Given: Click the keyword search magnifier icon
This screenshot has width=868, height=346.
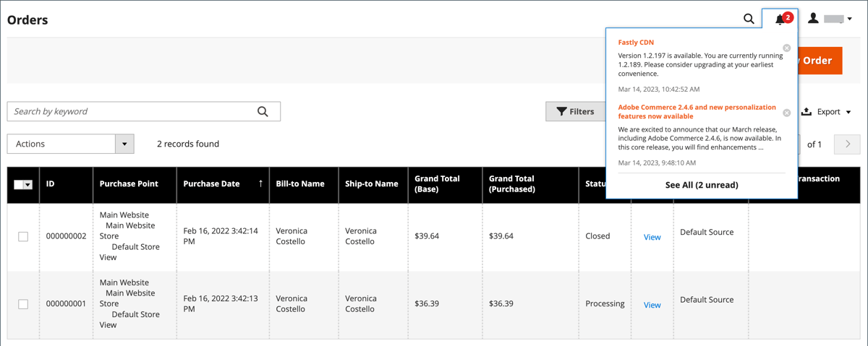Looking at the screenshot, I should point(263,111).
